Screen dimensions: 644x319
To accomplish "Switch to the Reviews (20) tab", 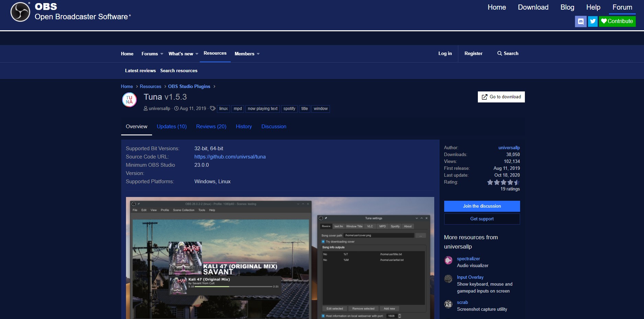I will tap(211, 126).
